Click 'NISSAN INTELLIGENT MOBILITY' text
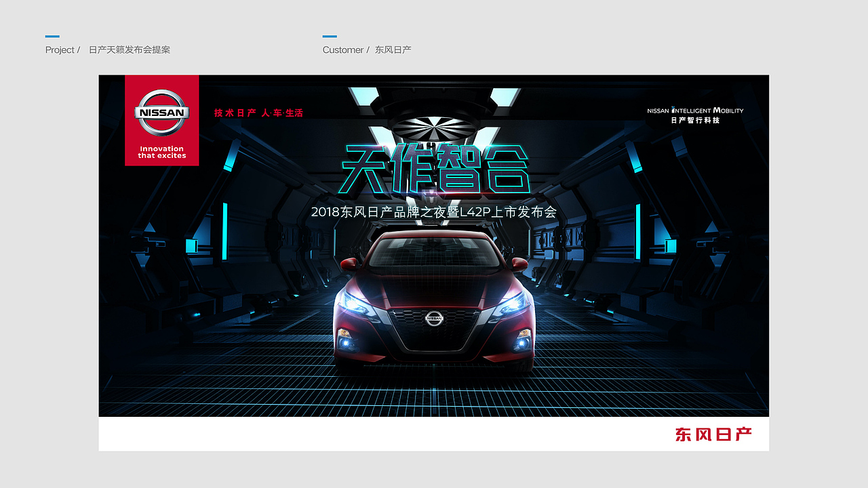868x488 pixels. 695,110
